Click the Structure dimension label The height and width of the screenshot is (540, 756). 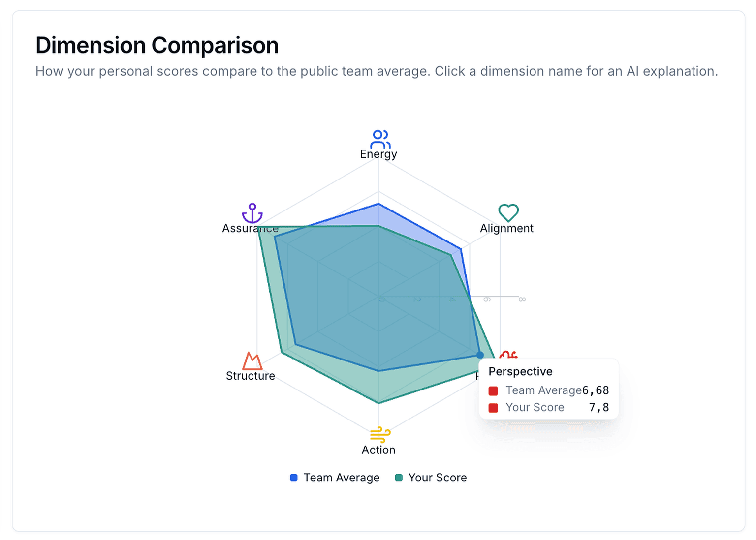coord(251,376)
